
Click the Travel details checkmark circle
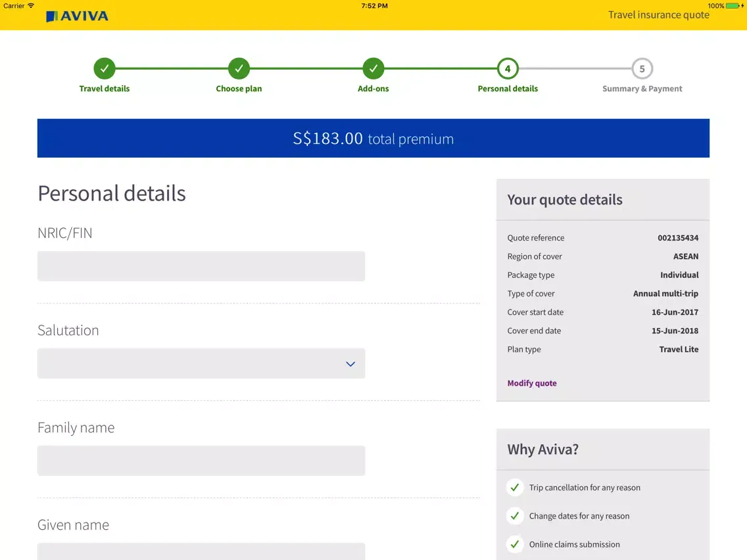point(105,68)
